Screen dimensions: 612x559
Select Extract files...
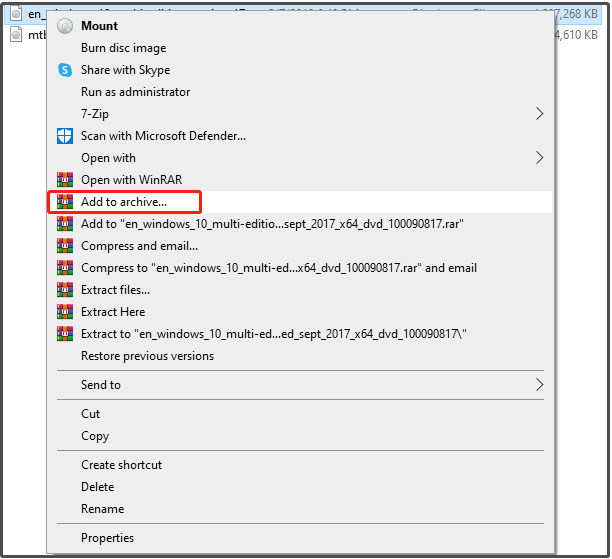click(x=115, y=290)
